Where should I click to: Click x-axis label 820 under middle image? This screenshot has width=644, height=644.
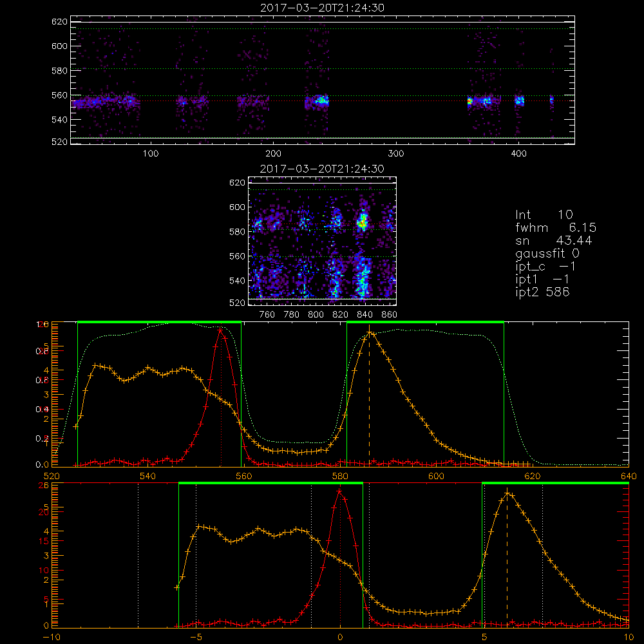click(x=341, y=315)
